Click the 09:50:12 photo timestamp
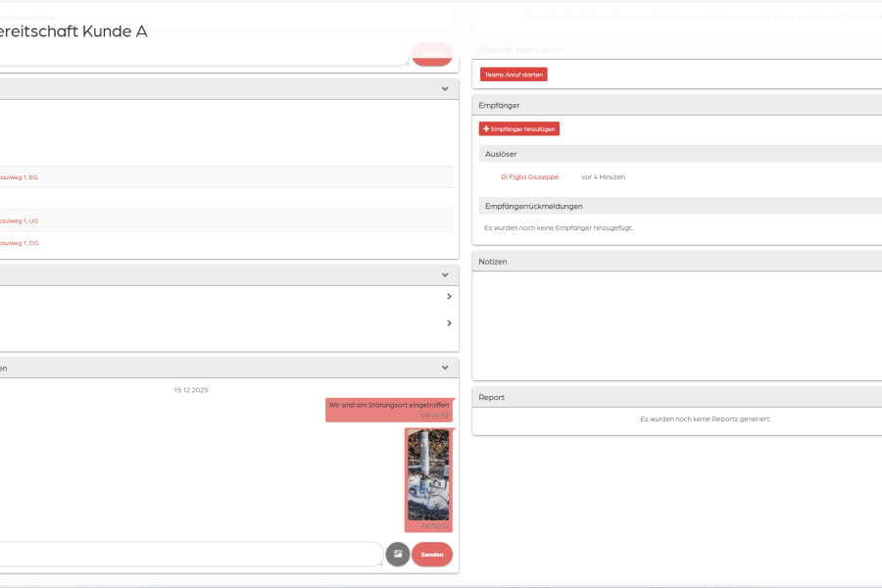Image resolution: width=882 pixels, height=588 pixels. click(x=435, y=526)
